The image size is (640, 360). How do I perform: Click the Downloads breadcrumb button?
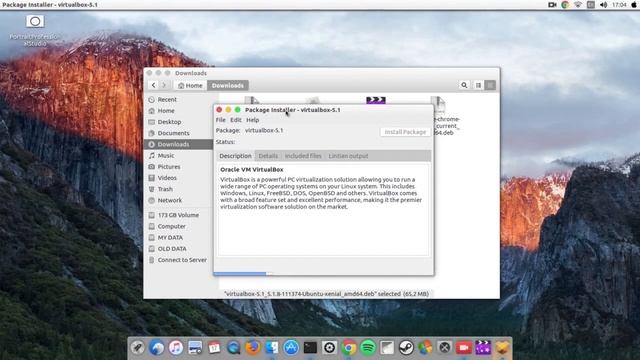pos(228,85)
